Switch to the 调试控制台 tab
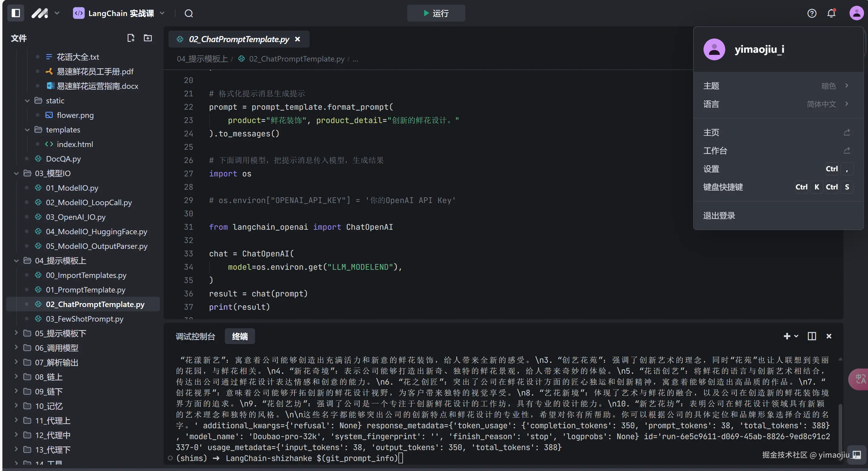The image size is (868, 471). coord(195,336)
